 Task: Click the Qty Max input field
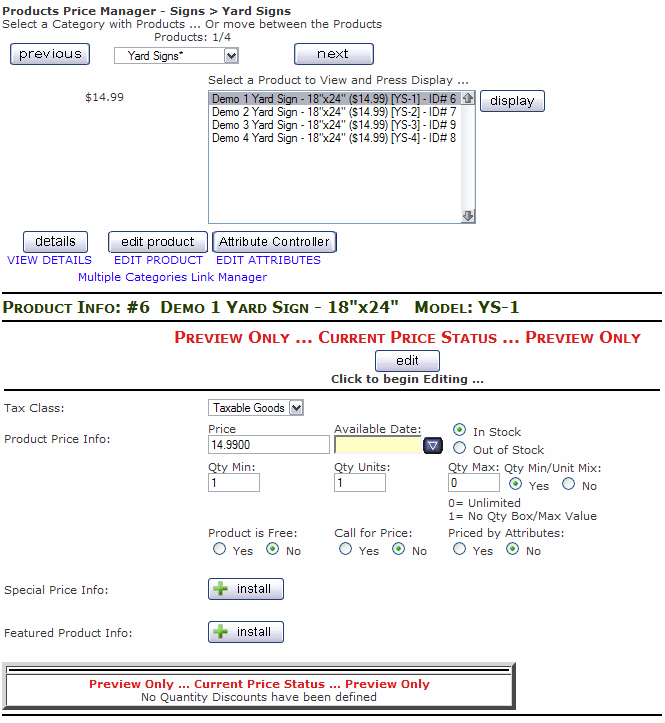point(474,483)
